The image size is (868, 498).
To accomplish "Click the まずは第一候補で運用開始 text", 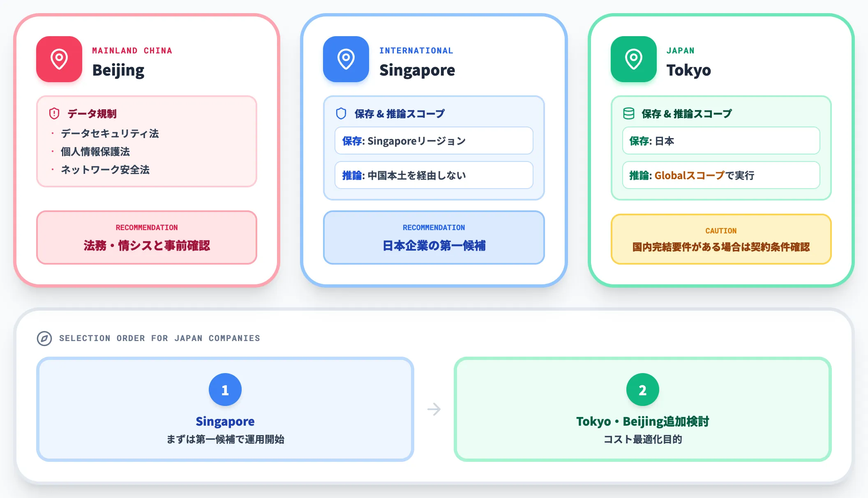I will [225, 439].
